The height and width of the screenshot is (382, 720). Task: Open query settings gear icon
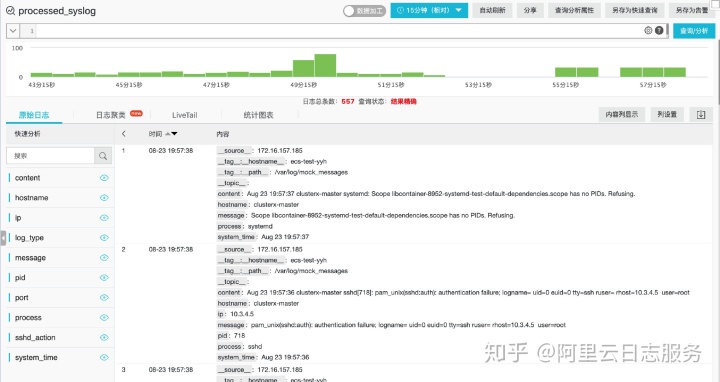(x=648, y=30)
